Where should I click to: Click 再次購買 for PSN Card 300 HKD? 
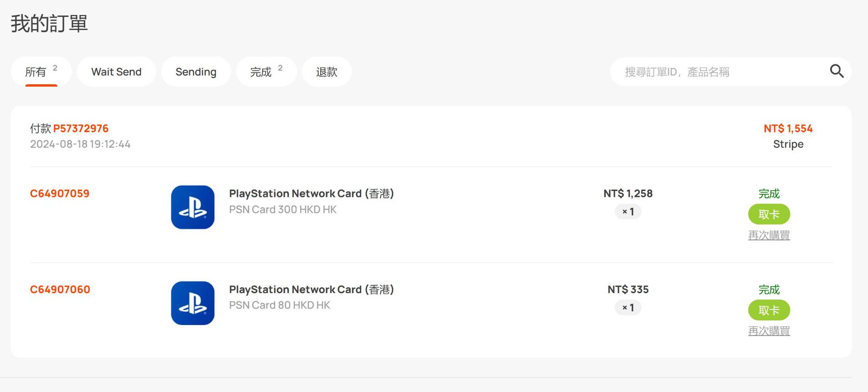pyautogui.click(x=769, y=235)
